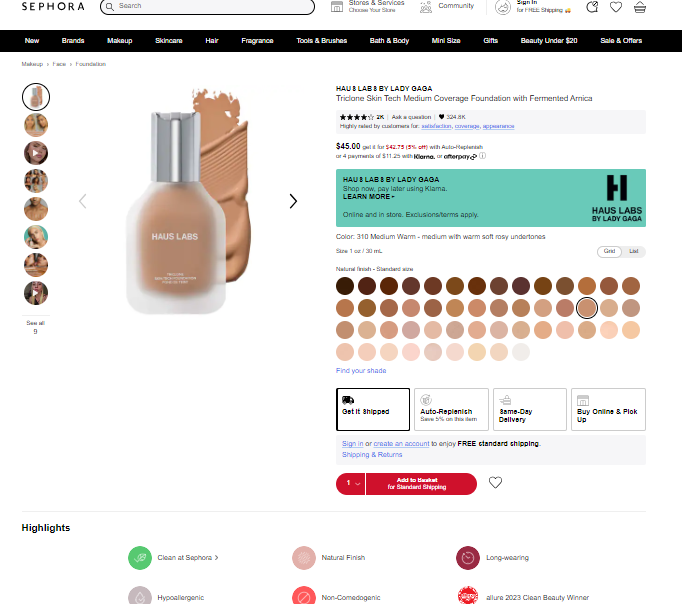Click the search input field

pyautogui.click(x=207, y=6)
